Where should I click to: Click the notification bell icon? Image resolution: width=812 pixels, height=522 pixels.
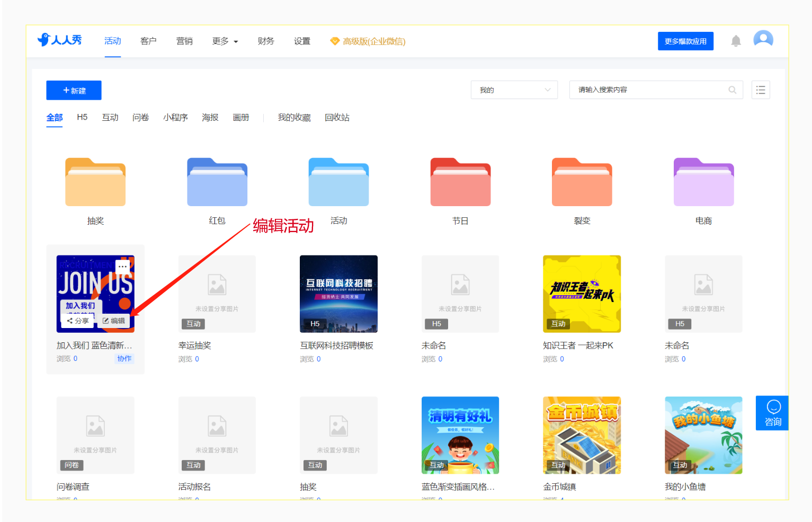pos(736,41)
